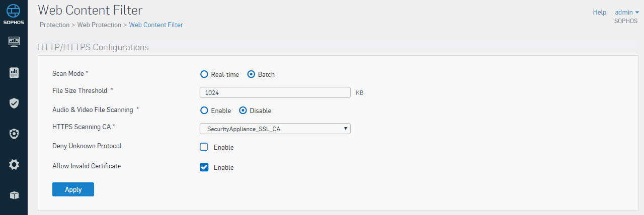Open the box objects sidebar icon

pyautogui.click(x=14, y=195)
